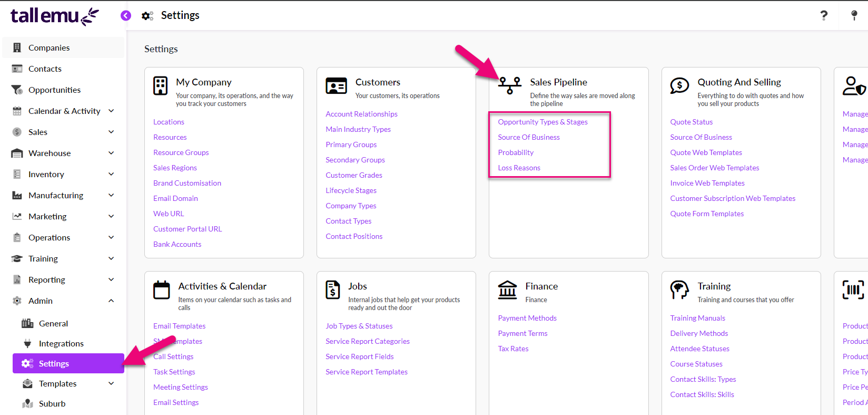Viewport: 868px width, 415px height.
Task: Click the Jobs document icon
Action: click(x=333, y=289)
